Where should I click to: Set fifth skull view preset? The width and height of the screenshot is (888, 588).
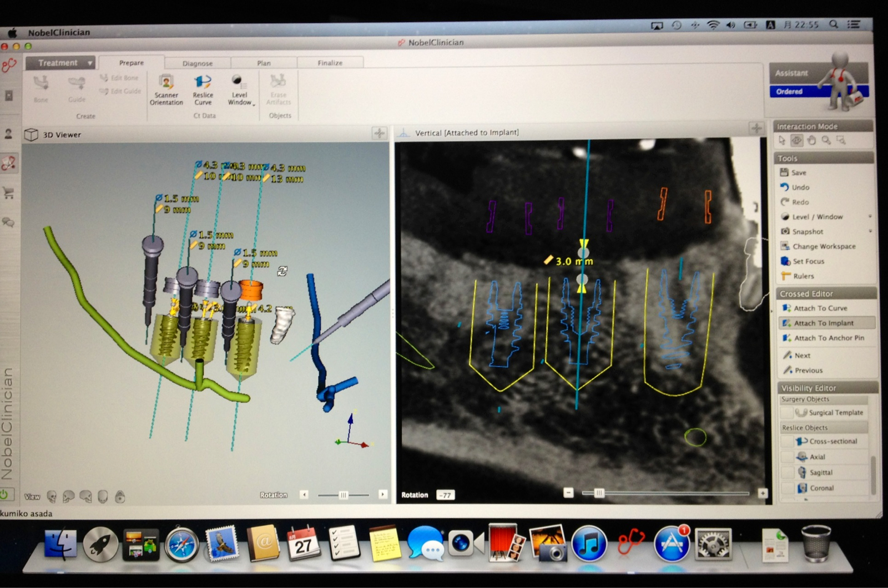[120, 496]
